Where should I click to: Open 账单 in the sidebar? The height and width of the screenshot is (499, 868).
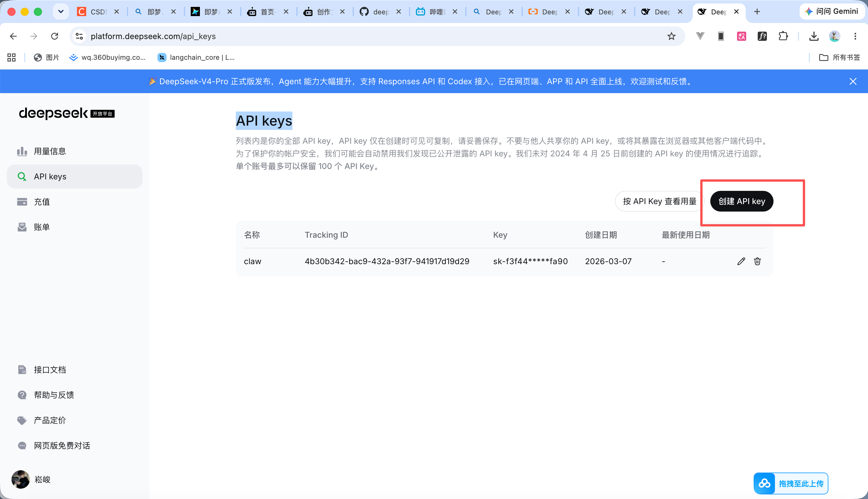(75, 227)
